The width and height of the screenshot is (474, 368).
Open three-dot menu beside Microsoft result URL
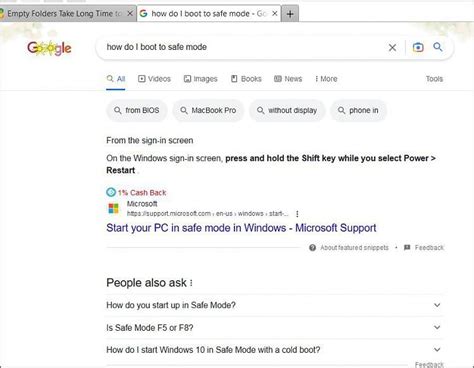[297, 214]
